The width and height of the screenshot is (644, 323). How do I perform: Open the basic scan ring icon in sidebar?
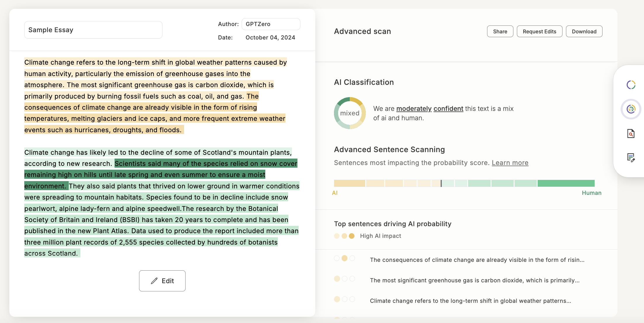(631, 85)
